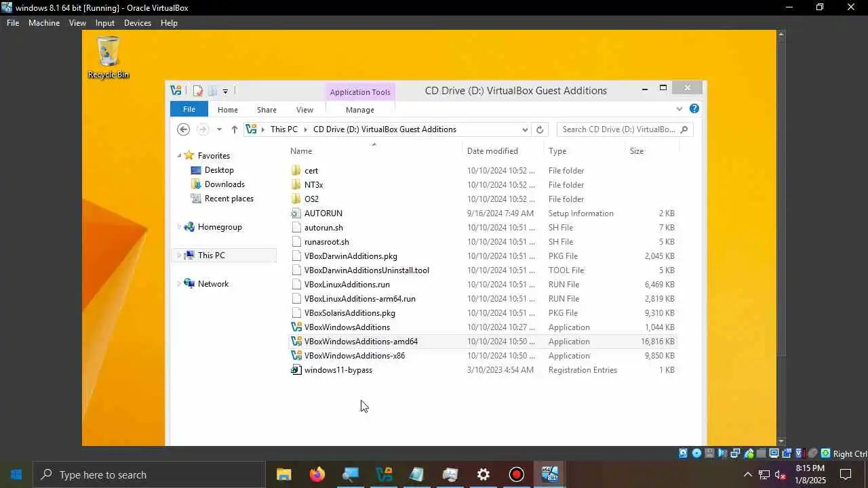Screen dimensions: 868x488
Task: Expand the Network tree node
Action: click(180, 284)
